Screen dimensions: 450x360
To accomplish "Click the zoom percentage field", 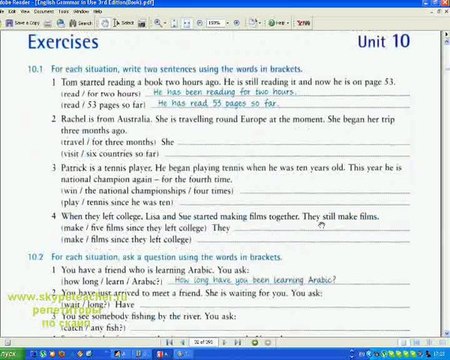I will tap(215, 23).
